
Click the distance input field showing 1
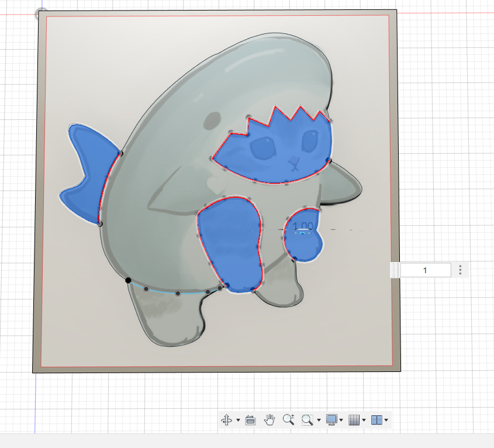pyautogui.click(x=425, y=270)
